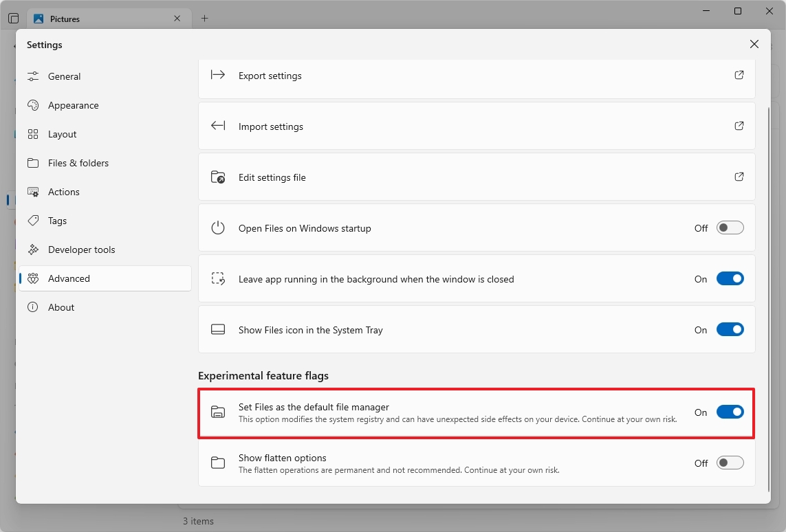The height and width of the screenshot is (532, 786).
Task: Turn off Set Files as default file manager
Action: pyautogui.click(x=730, y=412)
